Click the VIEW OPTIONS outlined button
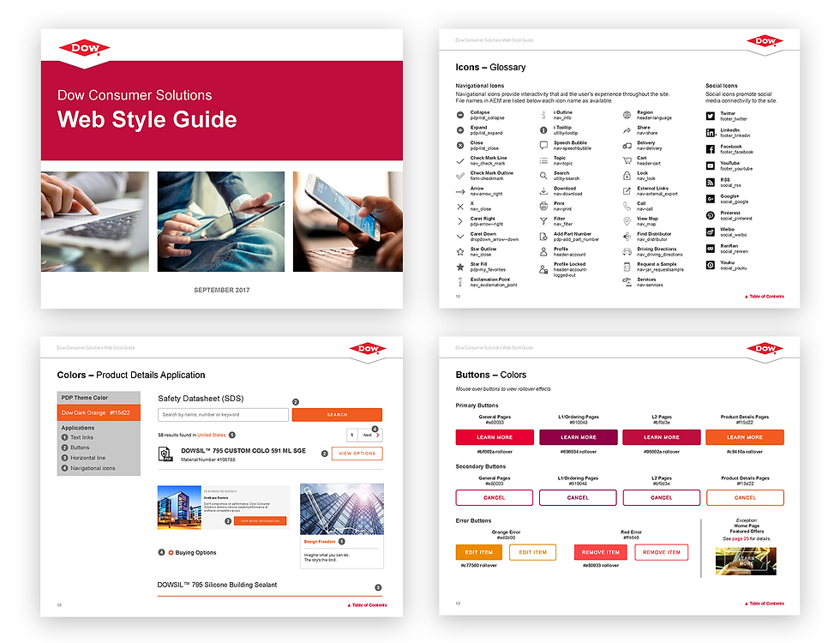Viewport: 840px width, 643px height. tap(357, 454)
